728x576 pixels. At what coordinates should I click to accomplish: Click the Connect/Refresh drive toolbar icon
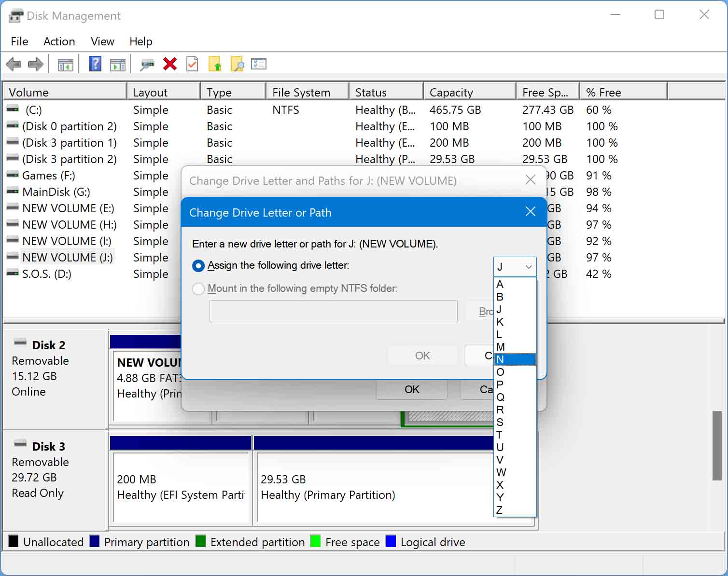coord(147,64)
